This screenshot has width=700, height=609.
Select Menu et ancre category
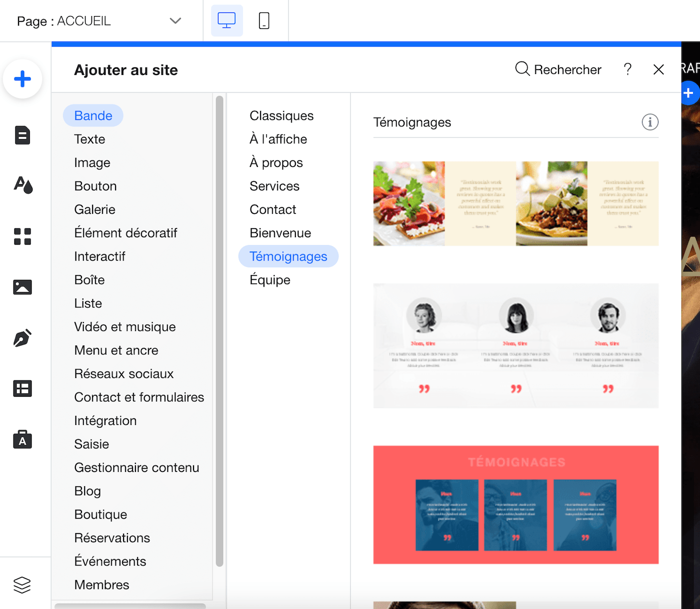(116, 350)
